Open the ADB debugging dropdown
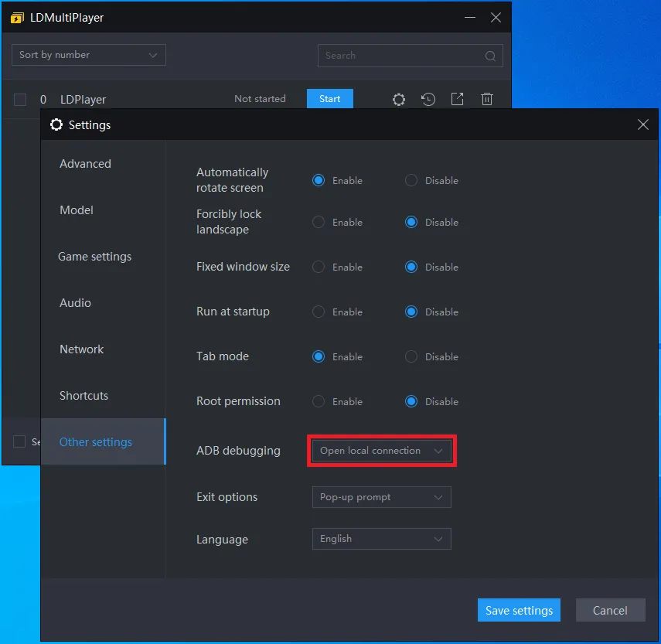Viewport: 661px width, 644px height. tap(381, 451)
